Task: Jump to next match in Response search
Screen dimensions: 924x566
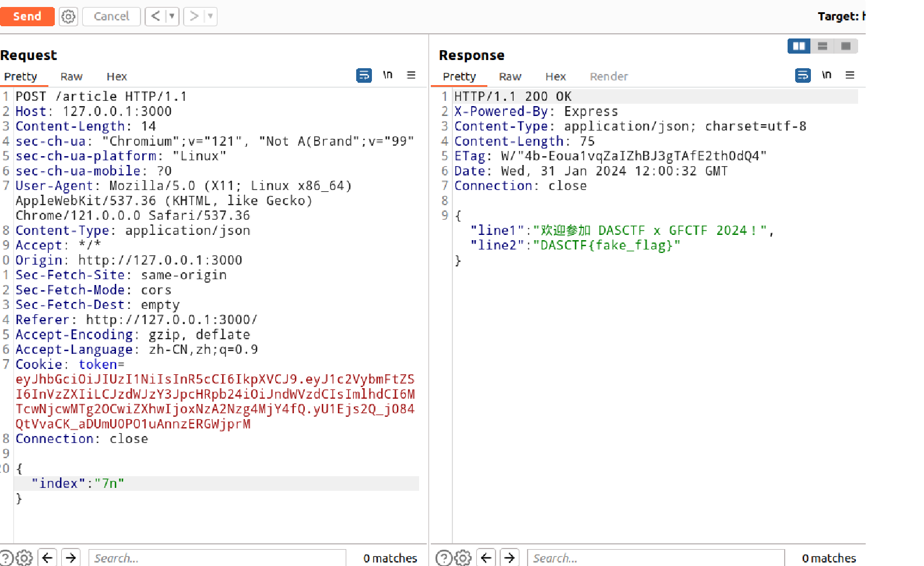Action: (x=510, y=558)
